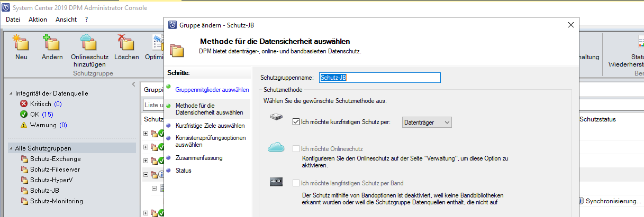Collapse the Integrität der Datenquelle section
The image size is (644, 217).
(x=12, y=93)
